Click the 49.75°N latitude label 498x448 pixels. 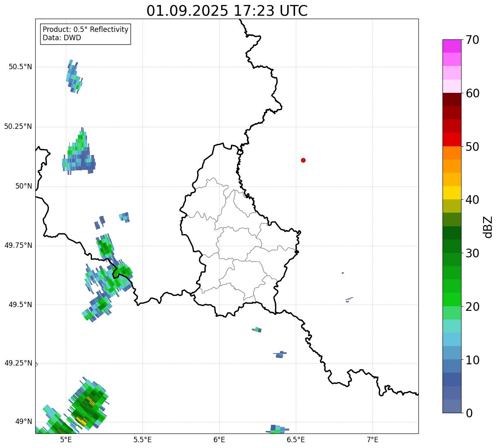[x=18, y=245]
